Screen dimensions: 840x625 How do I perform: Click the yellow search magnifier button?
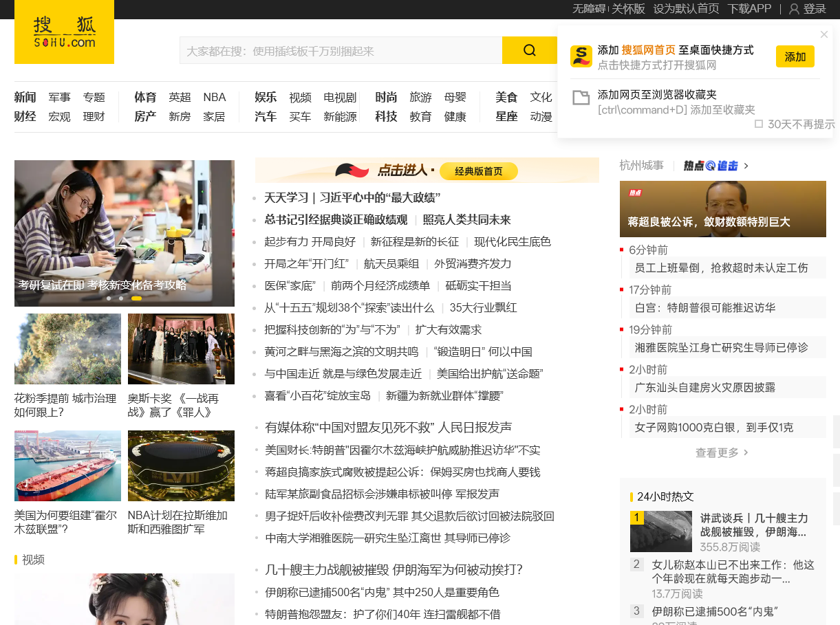529,50
